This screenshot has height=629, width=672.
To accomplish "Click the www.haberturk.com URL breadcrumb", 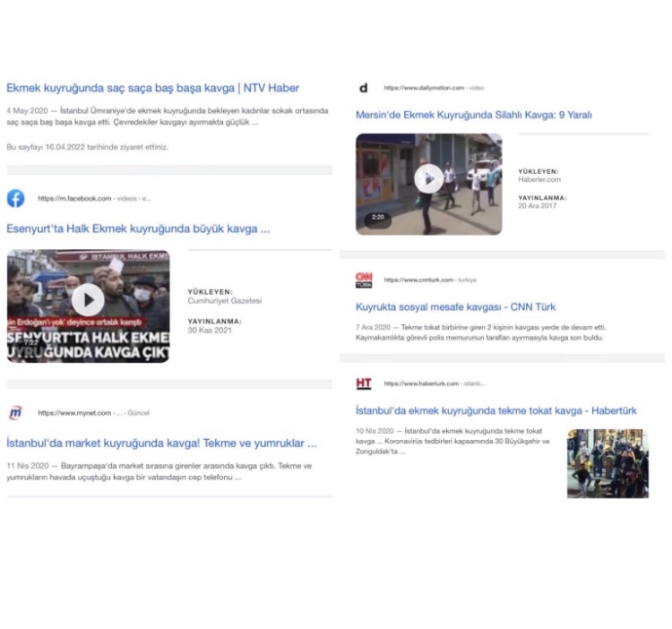I will pyautogui.click(x=434, y=383).
